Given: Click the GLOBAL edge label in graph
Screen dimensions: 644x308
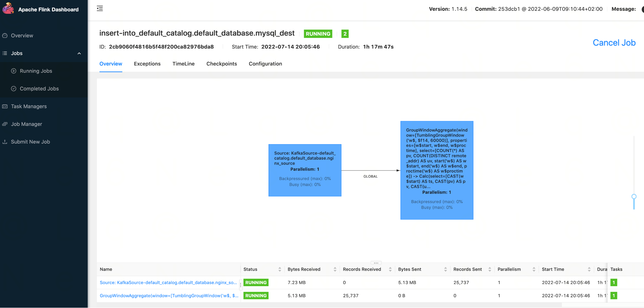Looking at the screenshot, I should (370, 176).
